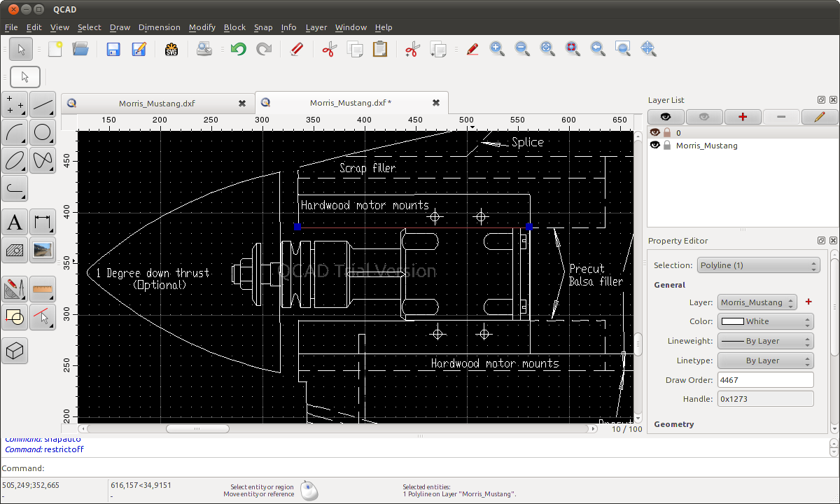
Task: Open a file using the folder icon
Action: coord(80,49)
